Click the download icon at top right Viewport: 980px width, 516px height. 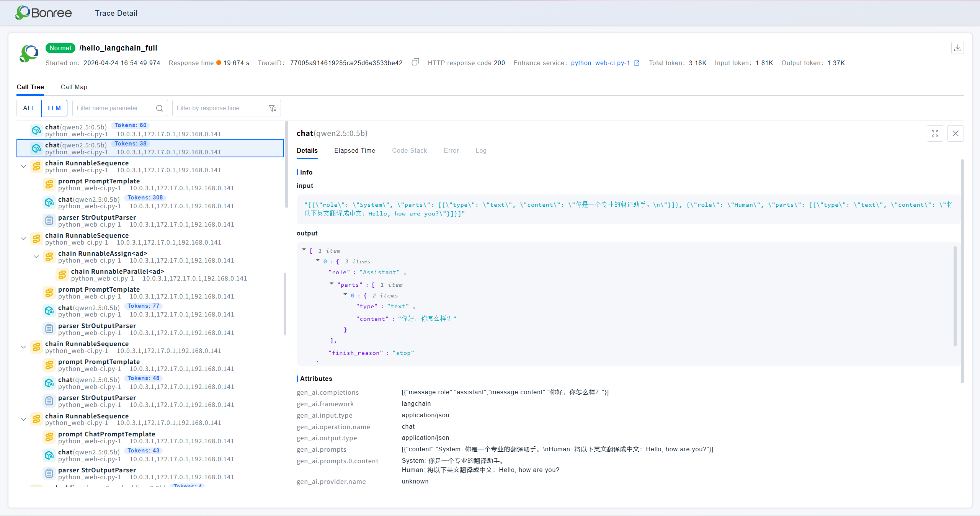tap(957, 48)
